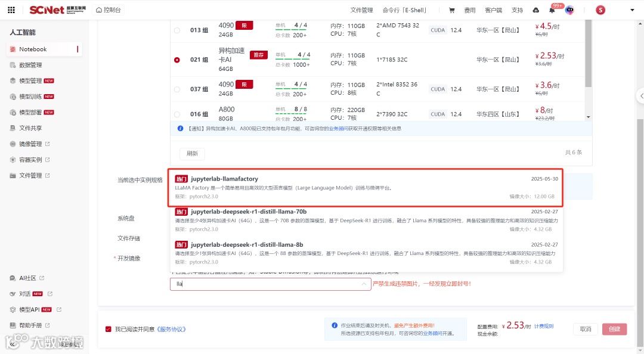Screen dimensions: 644x354
Task: Expand the right side panel arrow
Action: [640, 96]
